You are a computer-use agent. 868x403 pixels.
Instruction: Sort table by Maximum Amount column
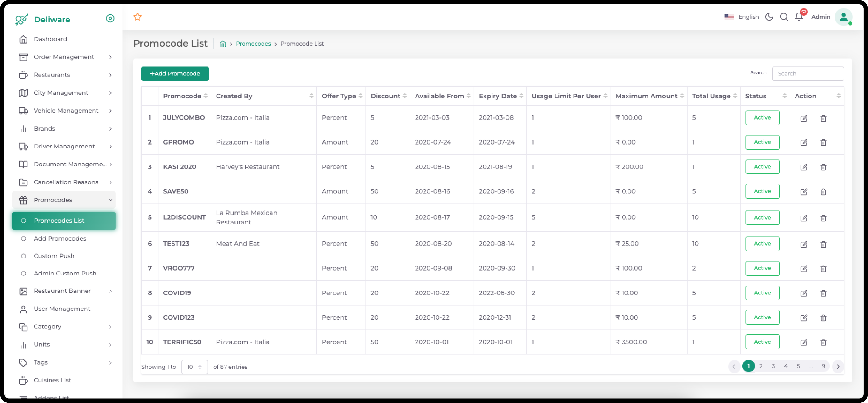(x=649, y=96)
